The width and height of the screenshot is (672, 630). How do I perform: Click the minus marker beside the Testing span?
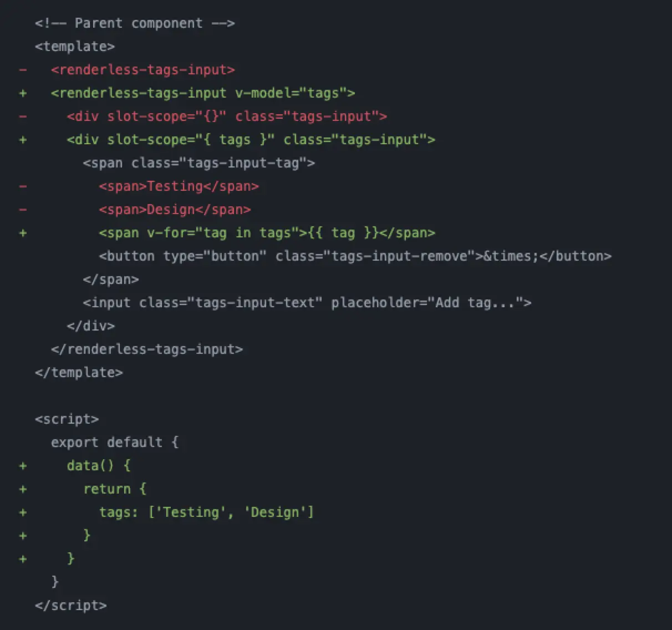(23, 186)
